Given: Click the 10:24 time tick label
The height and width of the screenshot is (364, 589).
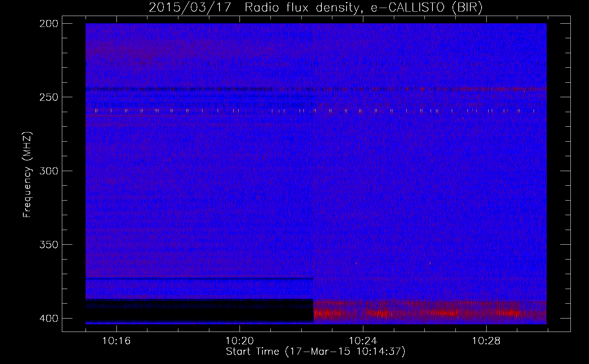Looking at the screenshot, I should (x=363, y=341).
